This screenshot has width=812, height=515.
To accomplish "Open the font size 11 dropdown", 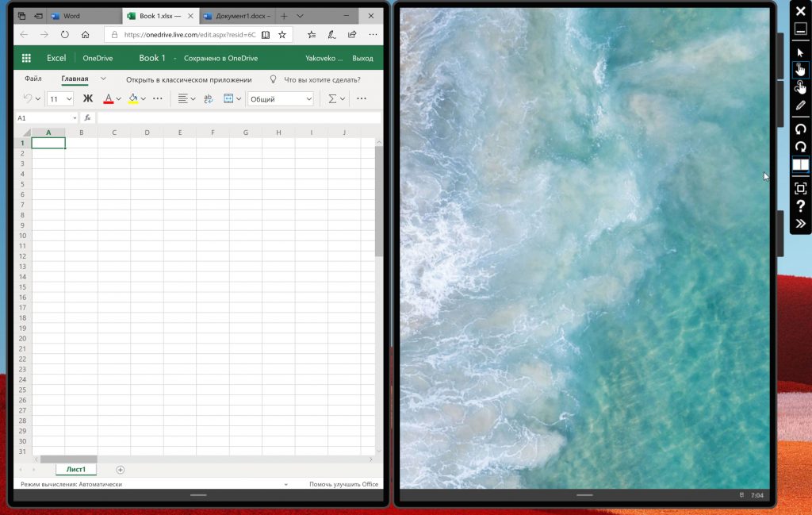I will (x=60, y=98).
